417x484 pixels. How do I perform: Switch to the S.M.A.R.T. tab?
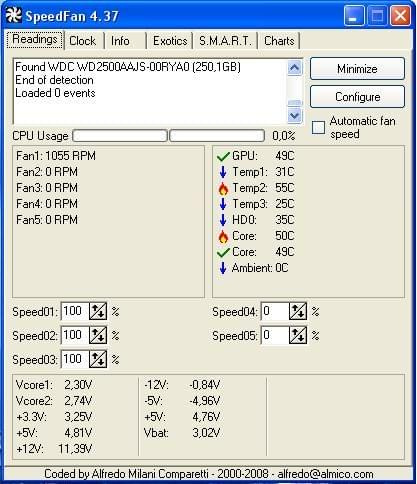coord(225,41)
